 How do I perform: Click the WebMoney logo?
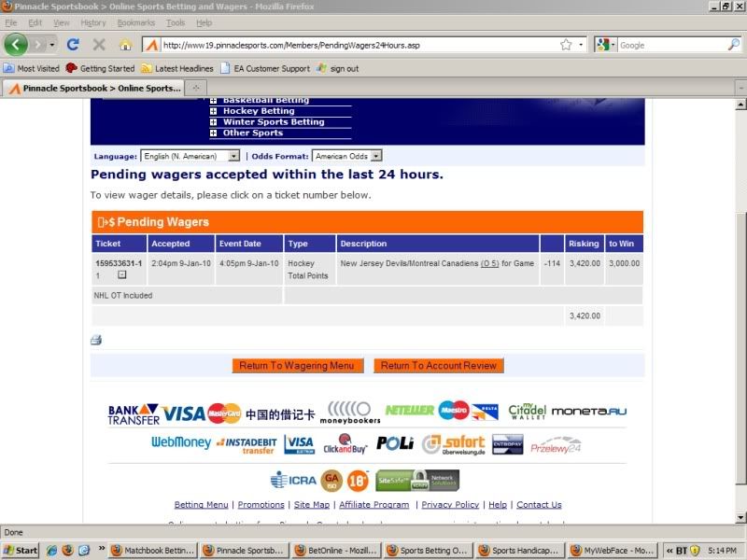click(181, 442)
